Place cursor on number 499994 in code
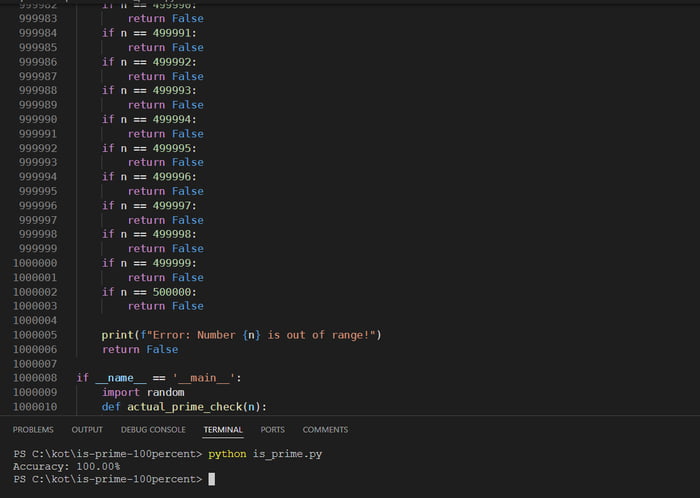Viewport: 700px width, 498px height. click(x=172, y=120)
